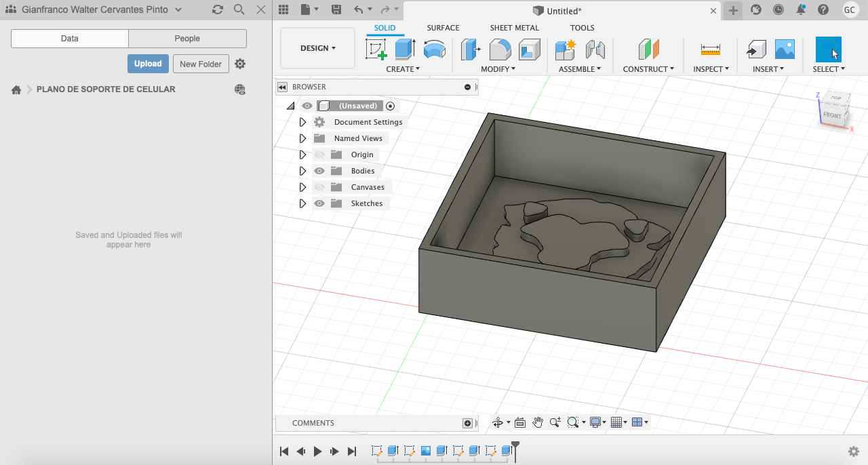Viewport: 868px width, 465px height.
Task: Switch to the SHEET METAL tab
Action: pos(515,28)
